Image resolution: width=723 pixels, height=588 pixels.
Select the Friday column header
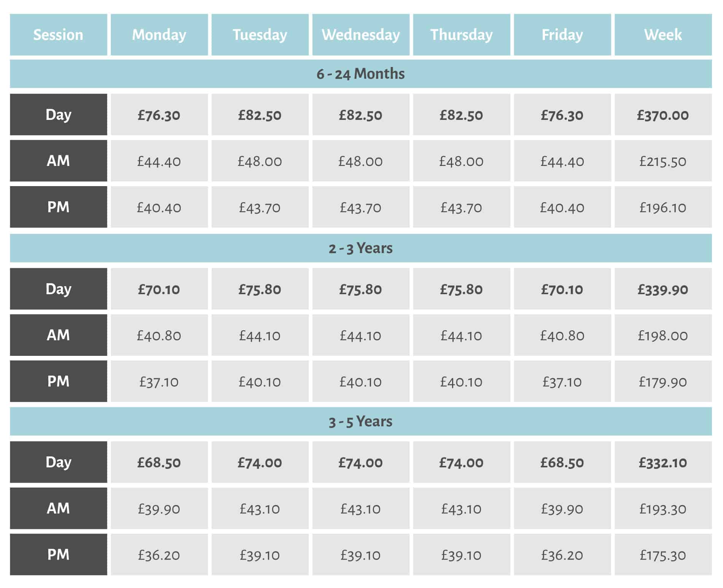[562, 35]
